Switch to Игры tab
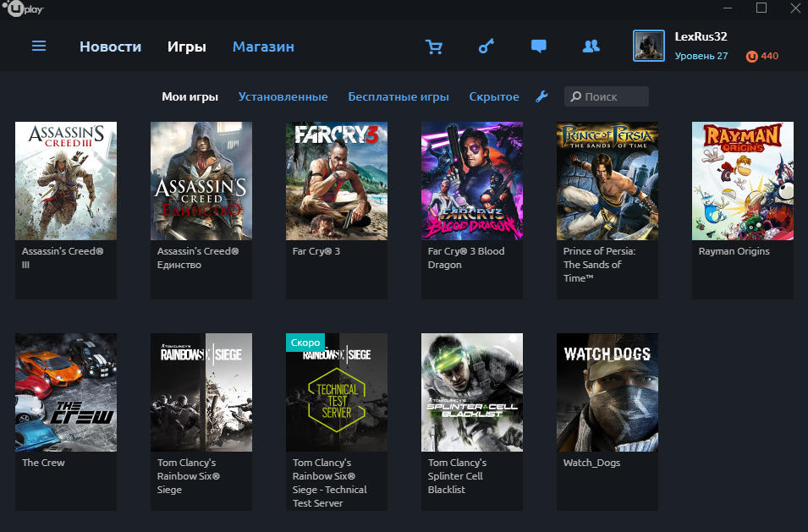 [186, 47]
